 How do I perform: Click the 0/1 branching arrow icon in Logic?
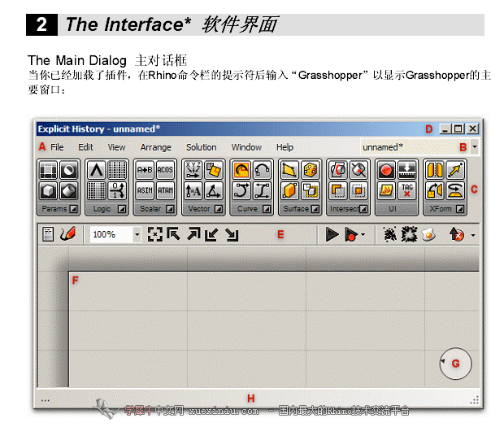coord(117,190)
